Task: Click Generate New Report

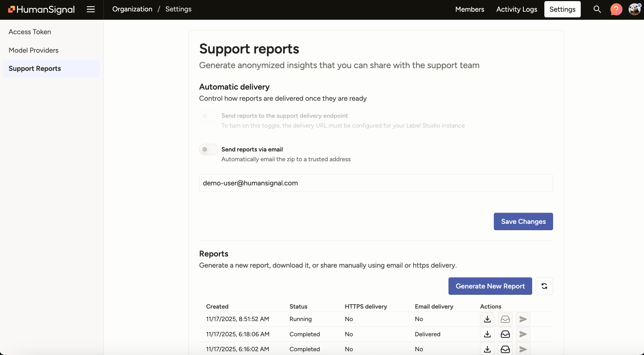Action: coord(490,286)
